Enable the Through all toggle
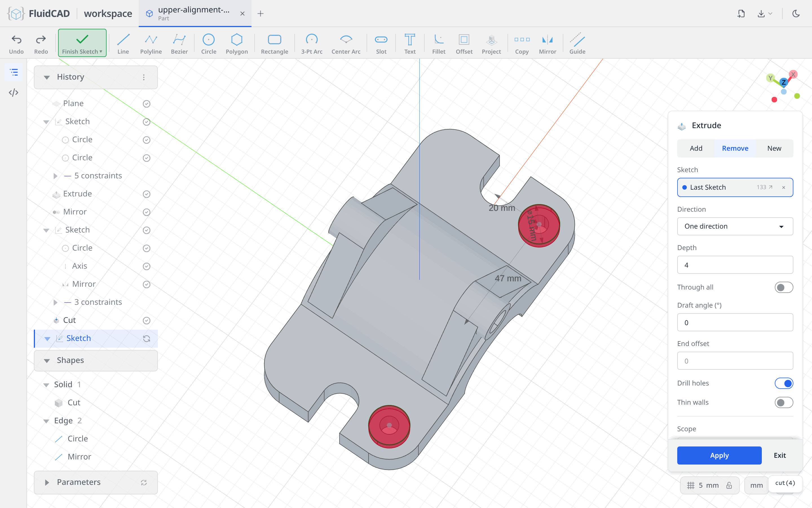 pos(784,287)
